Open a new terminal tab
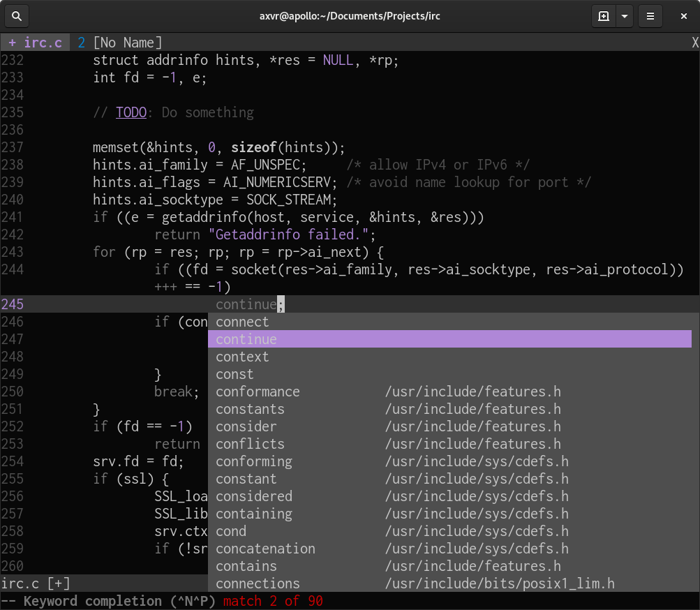Screen dimensions: 700x610 [604, 16]
